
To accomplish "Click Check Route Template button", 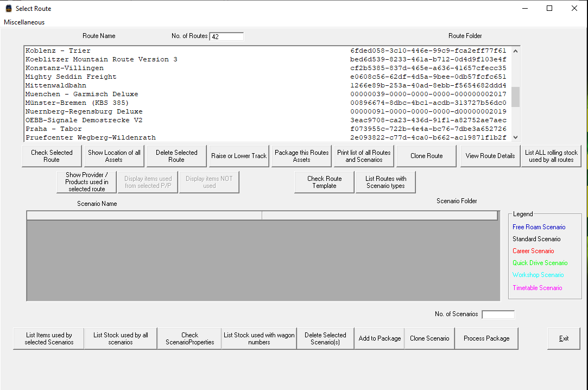I will click(324, 182).
